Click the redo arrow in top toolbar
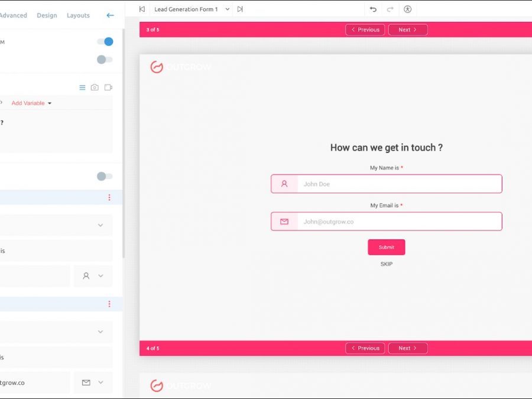The width and height of the screenshot is (532, 399). tap(390, 9)
